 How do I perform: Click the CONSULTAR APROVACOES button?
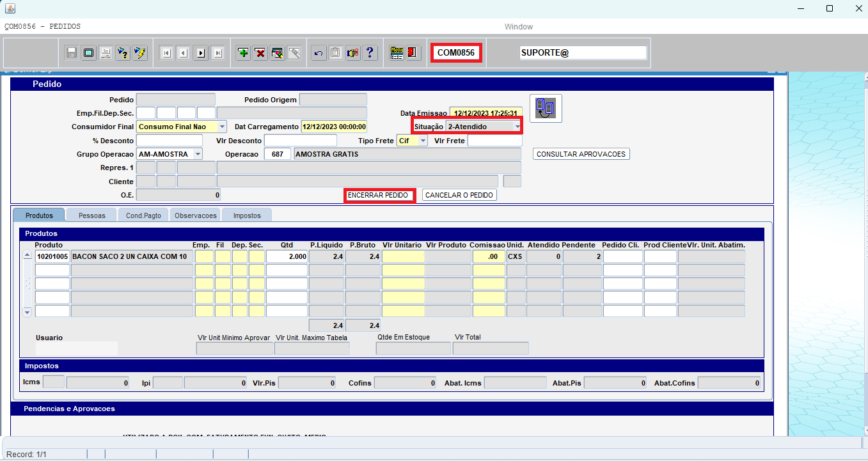[581, 154]
